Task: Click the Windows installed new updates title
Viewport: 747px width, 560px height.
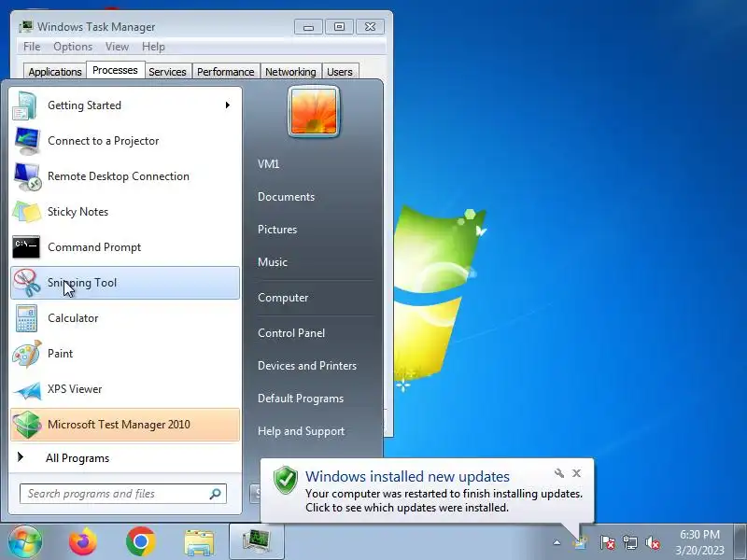Action: (407, 476)
